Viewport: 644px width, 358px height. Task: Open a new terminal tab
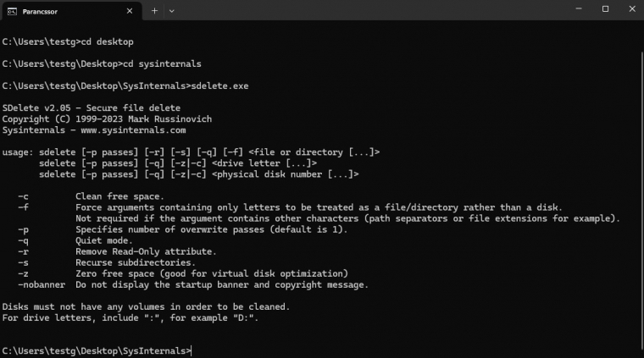[x=154, y=11]
